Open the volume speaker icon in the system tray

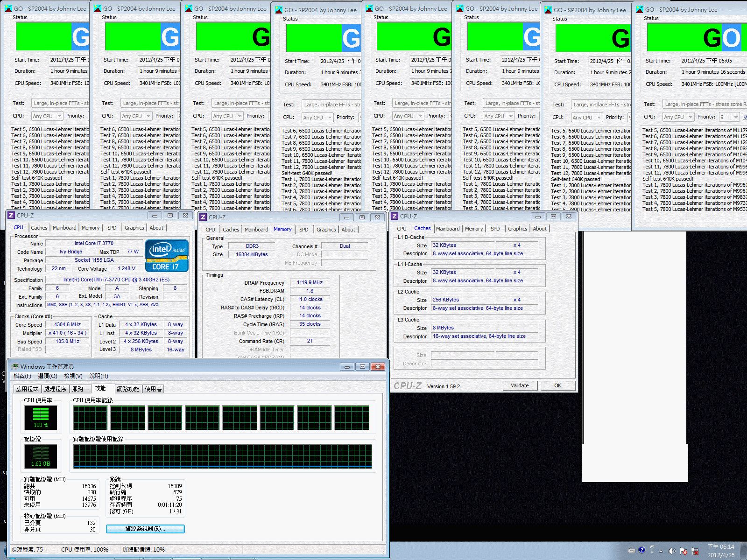pyautogui.click(x=672, y=551)
